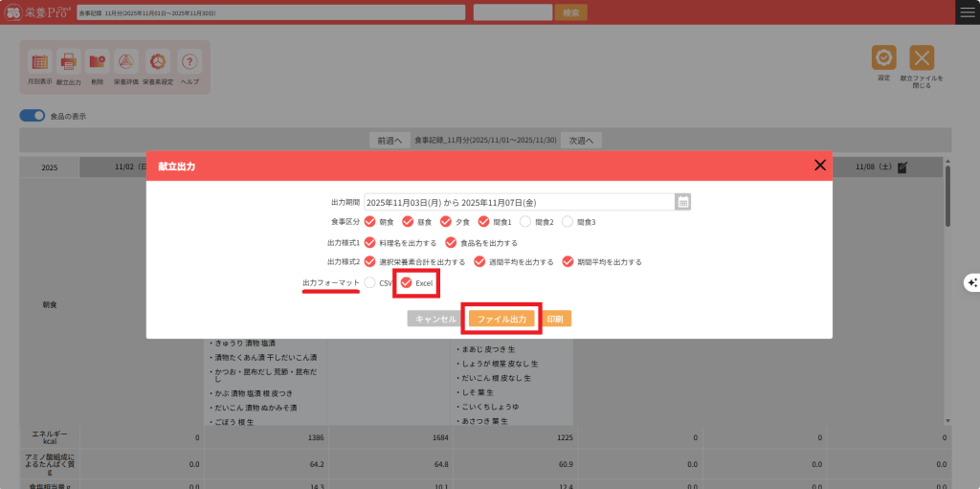Image resolution: width=980 pixels, height=489 pixels.
Task: Click the protein value 64.8
Action: (441, 464)
